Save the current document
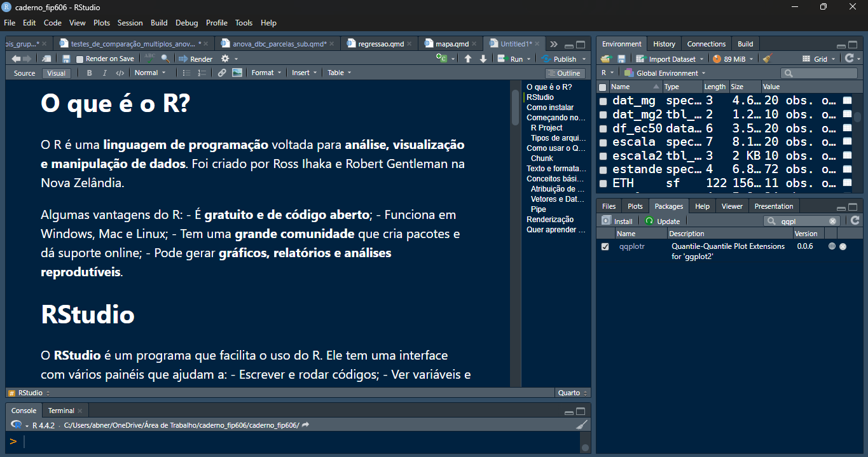 pyautogui.click(x=65, y=58)
